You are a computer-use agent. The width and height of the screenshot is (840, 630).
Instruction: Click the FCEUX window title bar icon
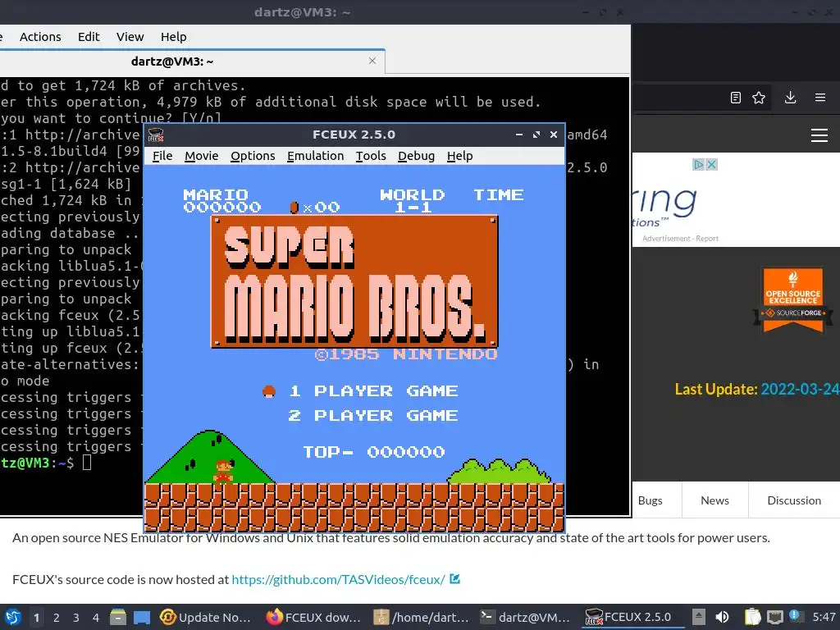[156, 135]
